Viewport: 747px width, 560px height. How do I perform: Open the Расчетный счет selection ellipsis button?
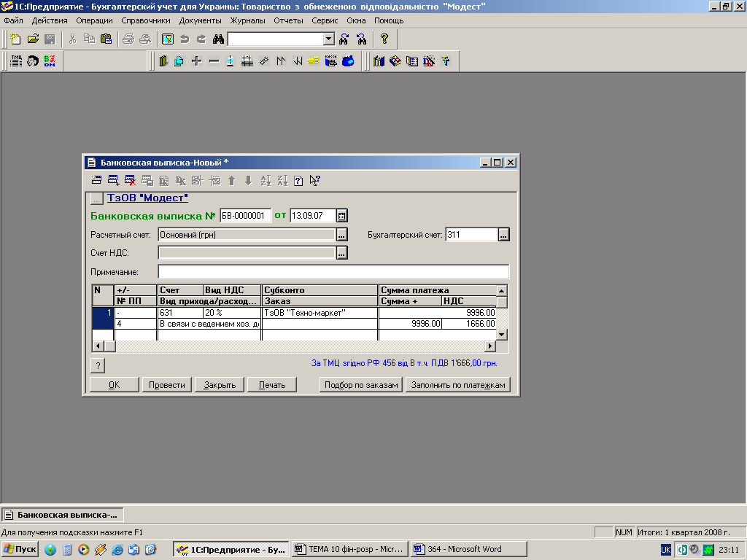coord(341,235)
